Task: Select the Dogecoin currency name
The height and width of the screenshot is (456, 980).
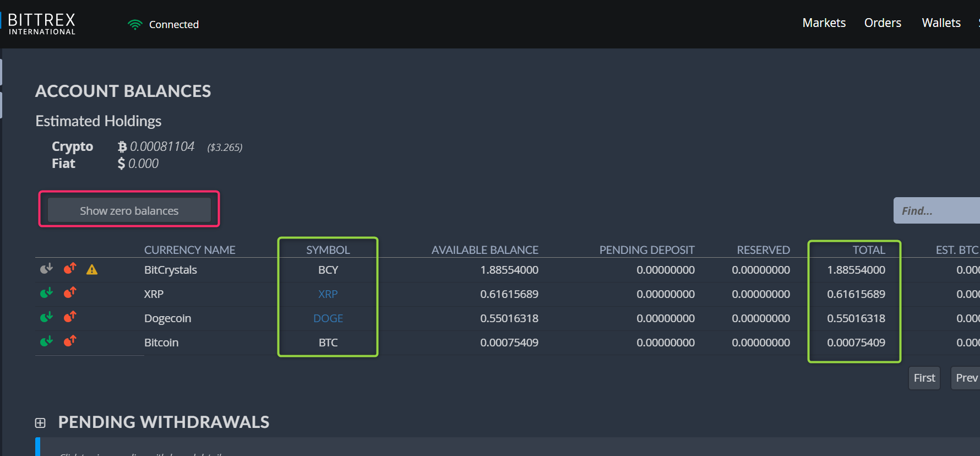Action: [x=168, y=318]
